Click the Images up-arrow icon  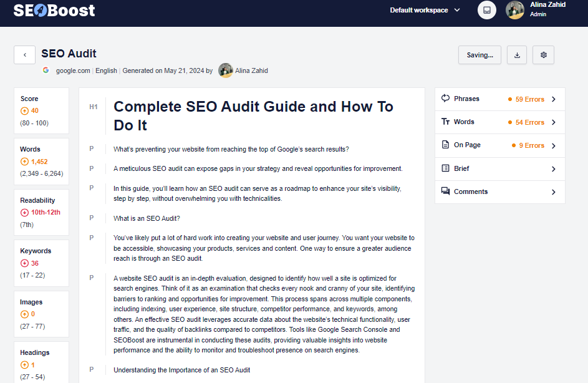(24, 314)
